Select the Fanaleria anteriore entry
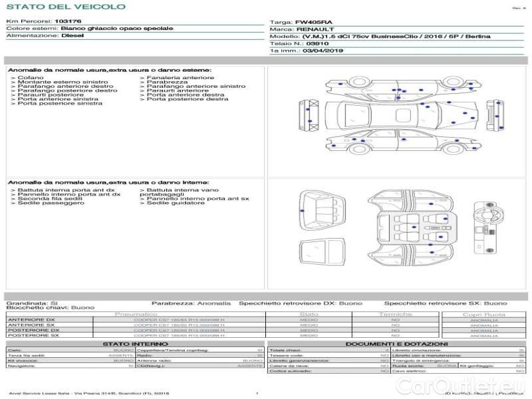This screenshot has height=399, width=532. (177, 78)
